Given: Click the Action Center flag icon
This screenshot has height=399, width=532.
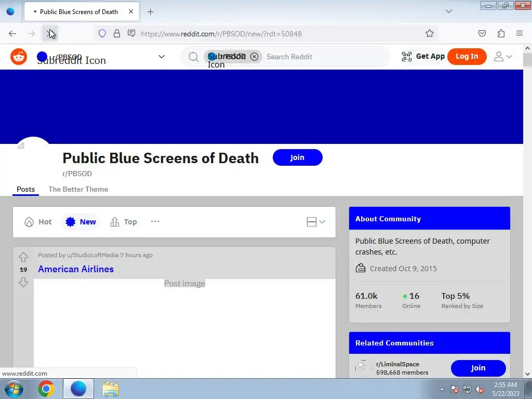Looking at the screenshot, I should click(455, 389).
